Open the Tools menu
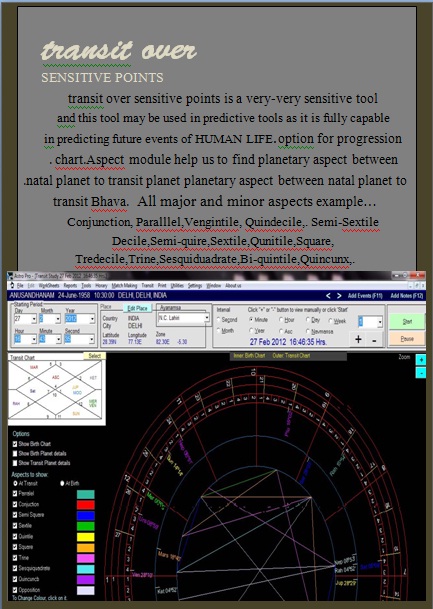Viewport: 433px width, 609px height. 86,285
